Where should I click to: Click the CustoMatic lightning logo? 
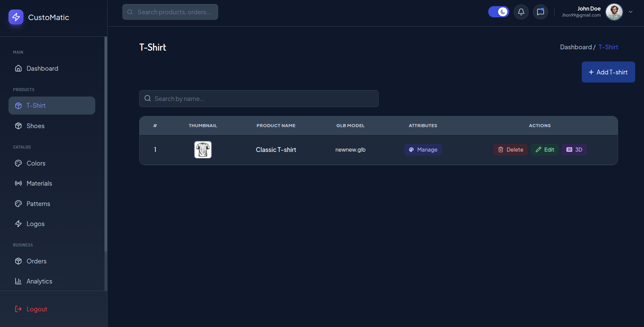pyautogui.click(x=16, y=17)
